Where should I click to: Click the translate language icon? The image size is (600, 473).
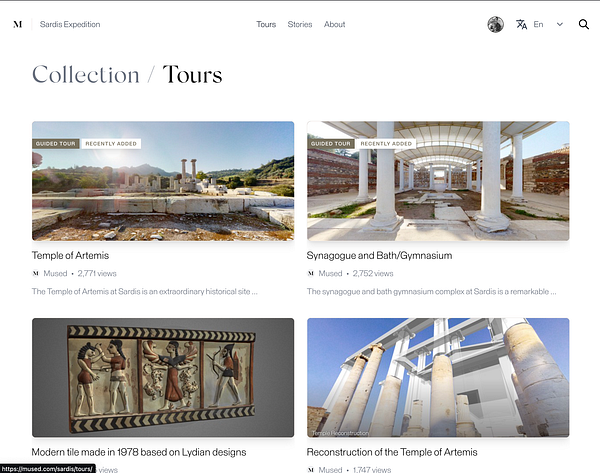point(521,24)
